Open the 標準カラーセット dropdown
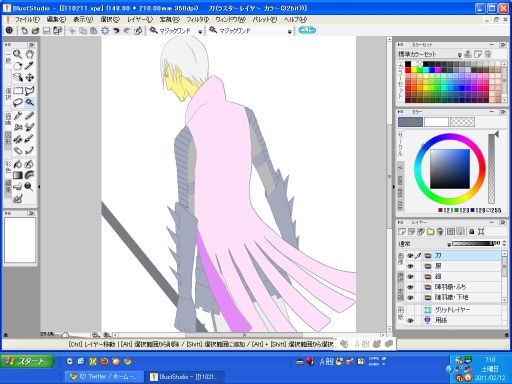This screenshot has height=384, width=512. pos(460,55)
